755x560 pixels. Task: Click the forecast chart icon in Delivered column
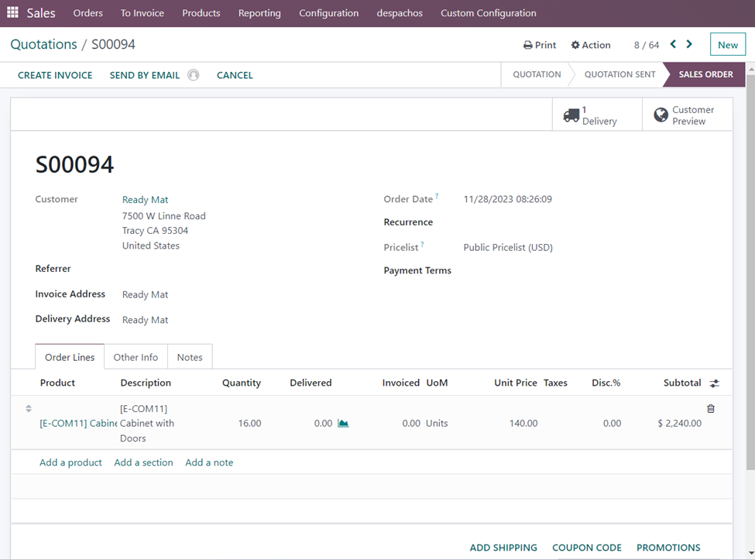click(343, 424)
